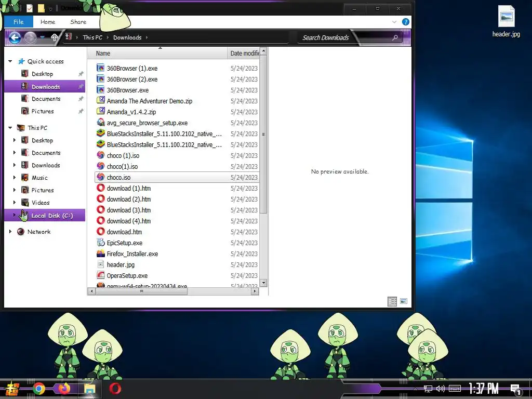This screenshot has width=532, height=399.
Task: Launch Firefox from the taskbar
Action: pyautogui.click(x=64, y=389)
